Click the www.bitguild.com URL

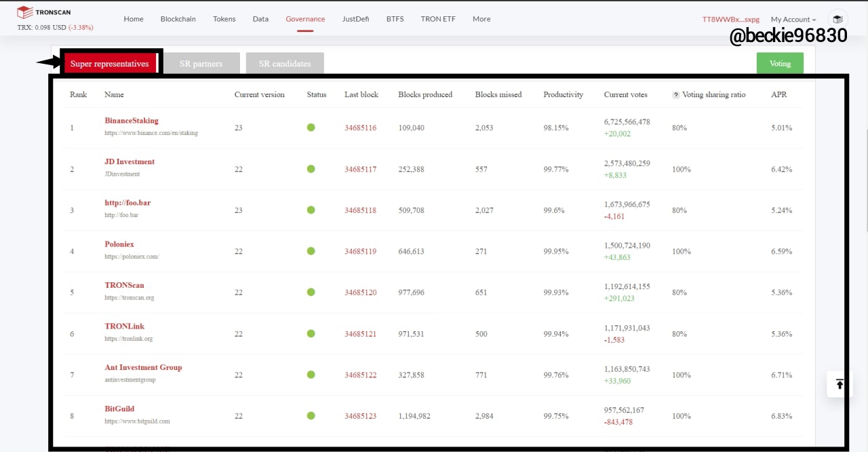point(137,421)
